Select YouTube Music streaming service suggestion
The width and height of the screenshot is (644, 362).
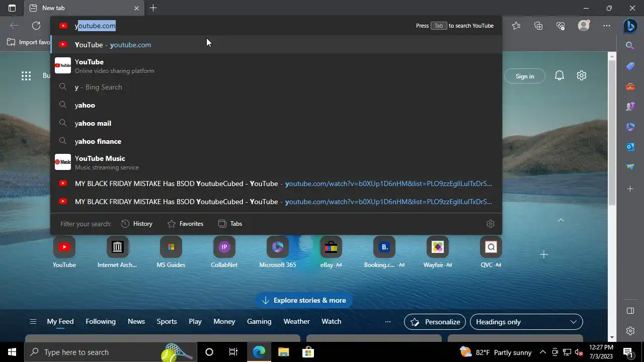[276, 162]
